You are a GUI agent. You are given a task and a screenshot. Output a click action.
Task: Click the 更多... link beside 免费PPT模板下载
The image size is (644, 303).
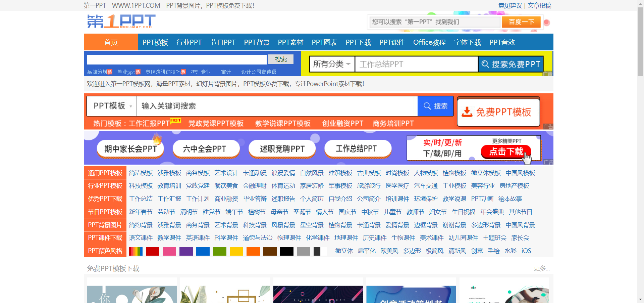[x=542, y=268]
